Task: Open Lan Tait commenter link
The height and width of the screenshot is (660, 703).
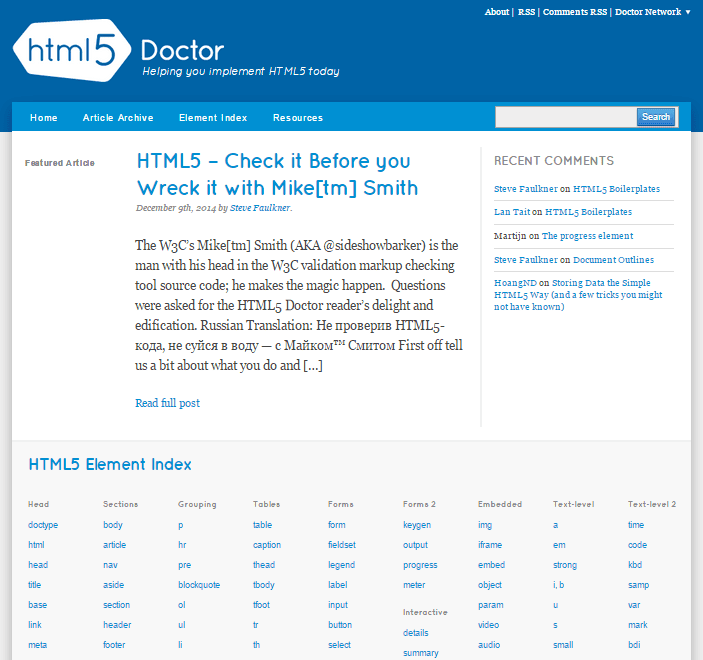Action: pos(512,212)
